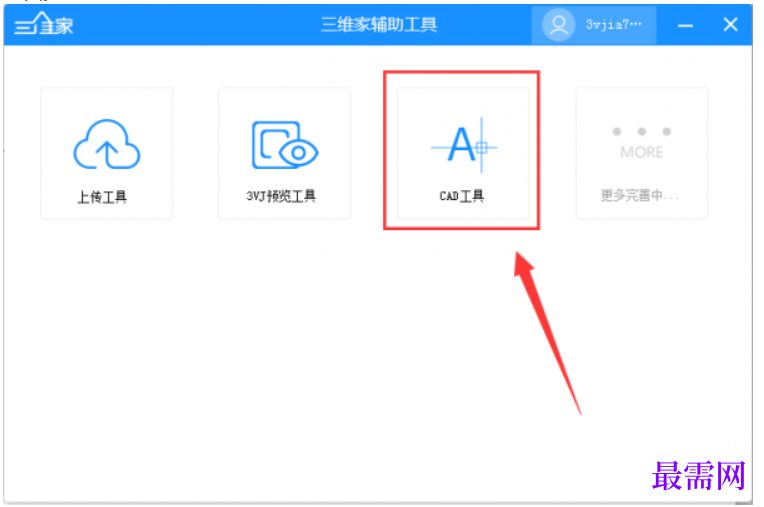Click the eye symbol in preview icon
The width and height of the screenshot is (764, 507).
pyautogui.click(x=298, y=152)
